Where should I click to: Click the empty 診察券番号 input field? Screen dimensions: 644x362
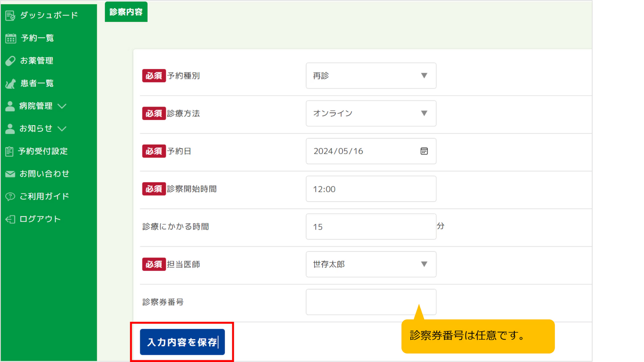click(371, 302)
